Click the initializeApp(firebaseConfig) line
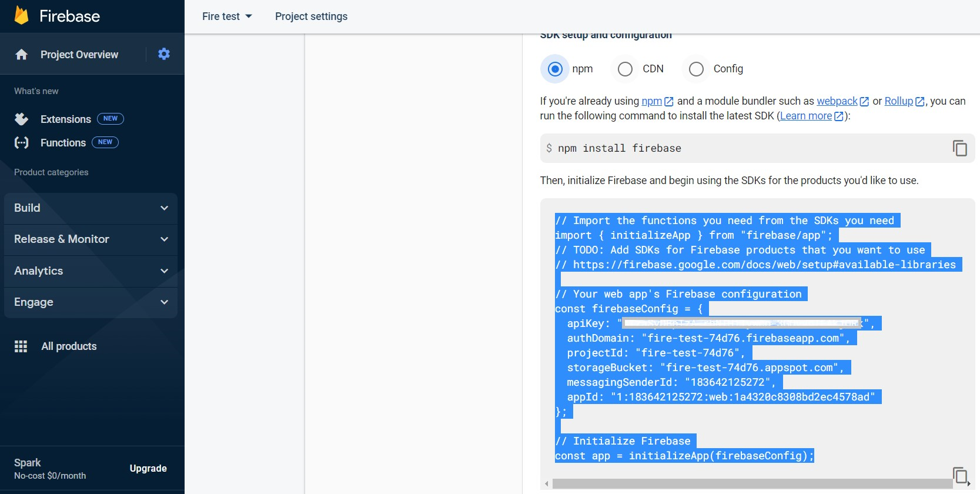980x494 pixels. coord(684,456)
